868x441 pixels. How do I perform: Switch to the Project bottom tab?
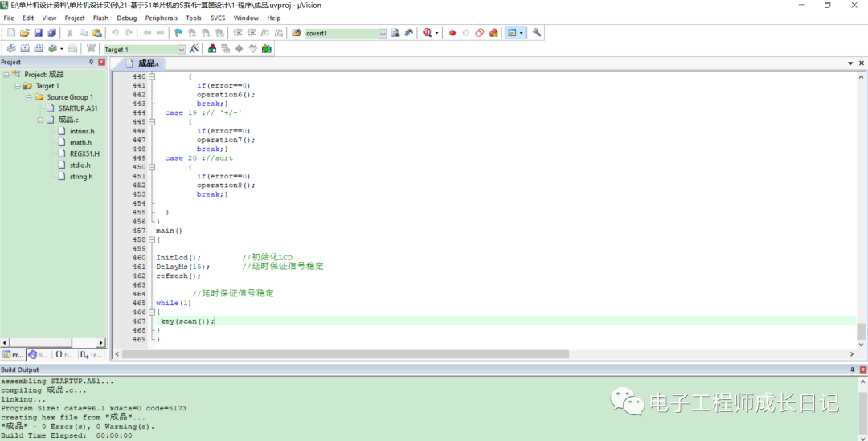coord(14,355)
